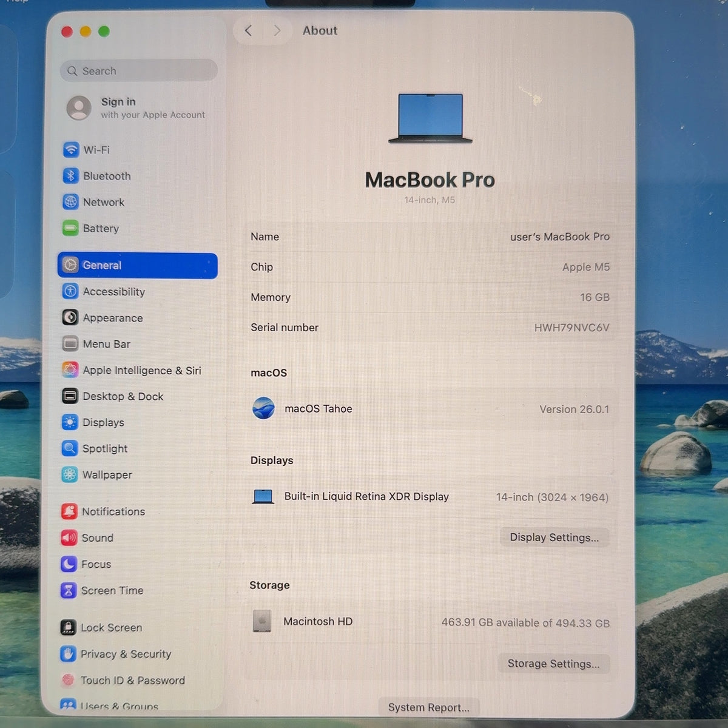The width and height of the screenshot is (728, 728).
Task: Open the System Report
Action: tap(429, 707)
